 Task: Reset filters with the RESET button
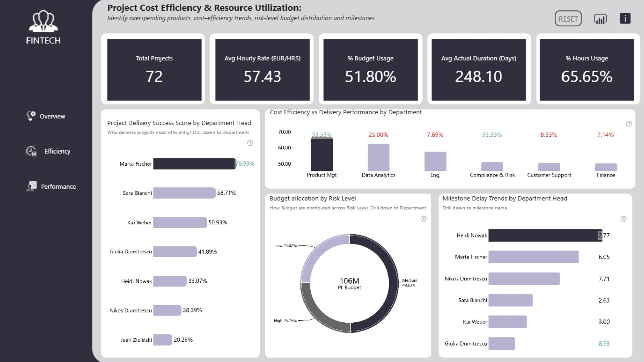(568, 19)
